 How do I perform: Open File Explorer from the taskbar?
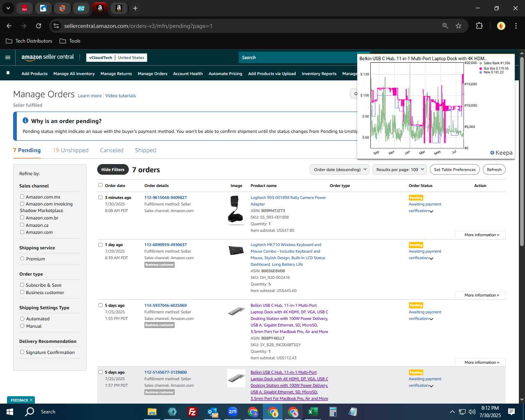[152, 412]
